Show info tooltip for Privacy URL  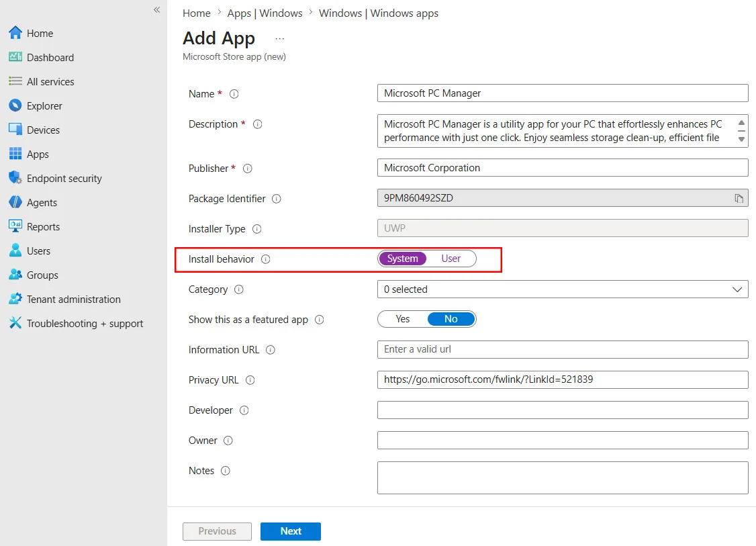click(250, 380)
